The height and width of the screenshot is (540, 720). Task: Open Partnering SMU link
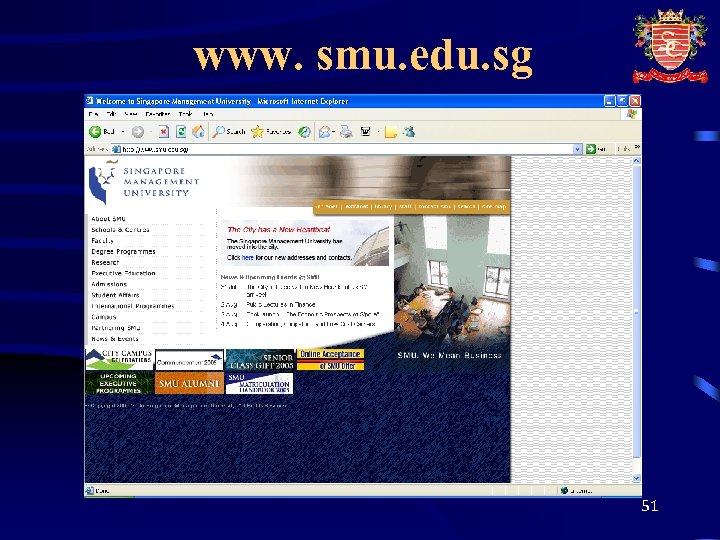pyautogui.click(x=116, y=328)
